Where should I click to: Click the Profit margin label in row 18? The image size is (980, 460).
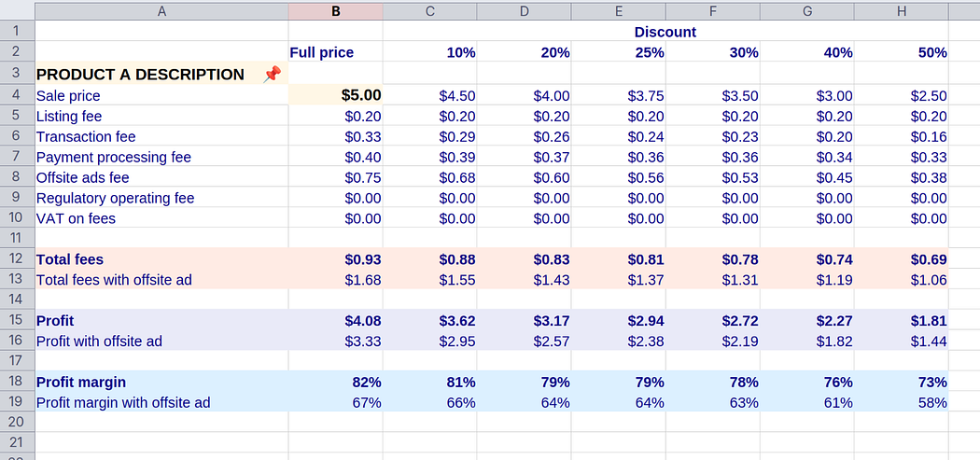80,382
